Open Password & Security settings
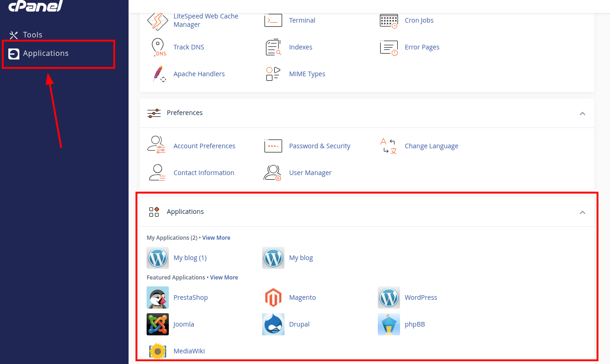This screenshot has height=364, width=610. (x=319, y=146)
